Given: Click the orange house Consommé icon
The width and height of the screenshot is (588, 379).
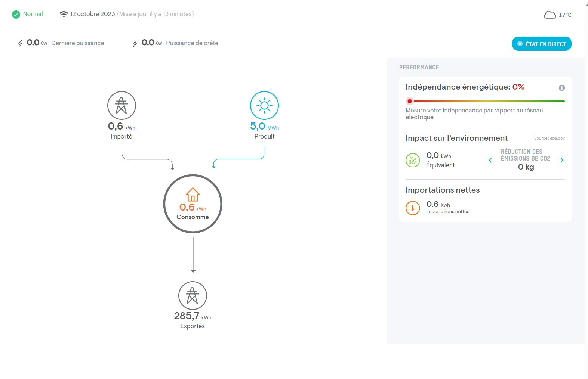Looking at the screenshot, I should point(193,195).
